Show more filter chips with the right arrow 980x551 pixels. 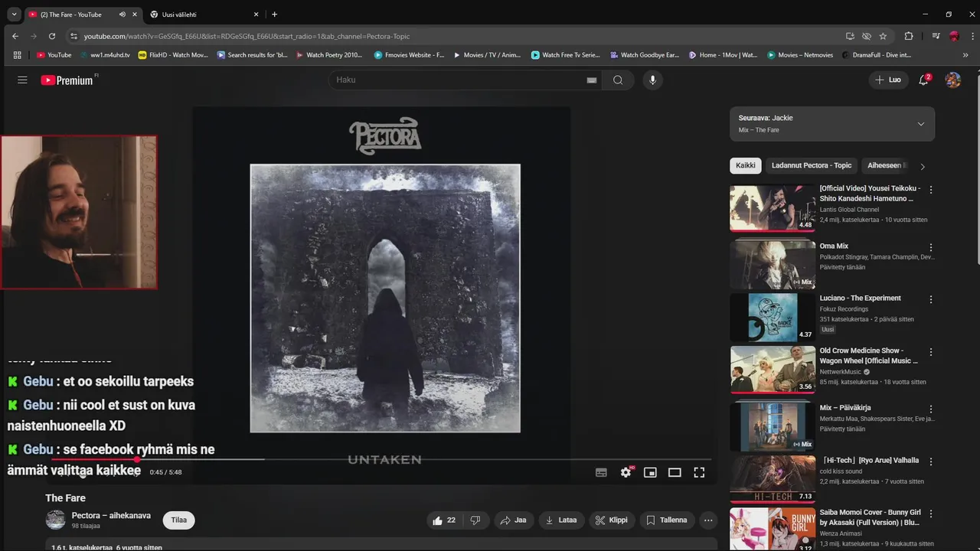923,166
